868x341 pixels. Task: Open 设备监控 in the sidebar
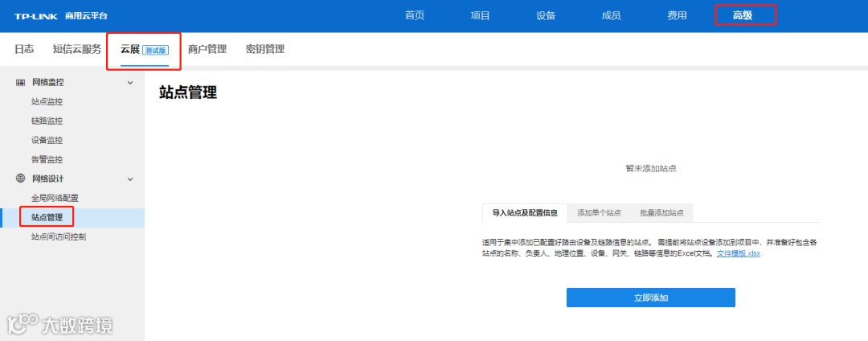pos(47,141)
